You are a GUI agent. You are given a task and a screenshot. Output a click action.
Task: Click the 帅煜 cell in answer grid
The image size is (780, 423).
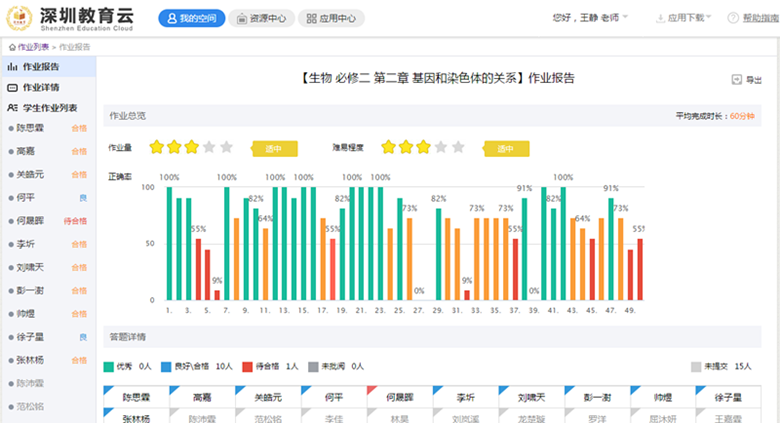[x=663, y=397]
